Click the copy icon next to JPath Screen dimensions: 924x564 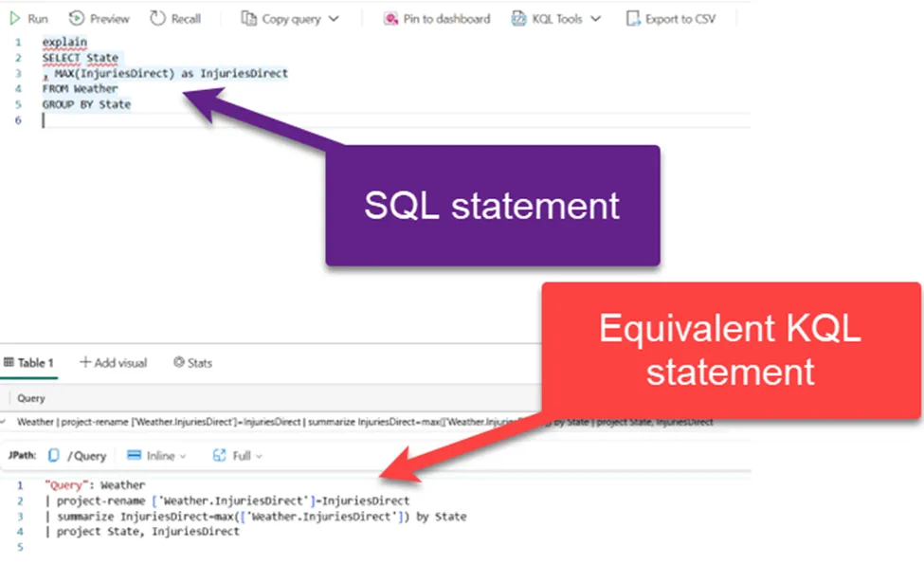coord(55,454)
